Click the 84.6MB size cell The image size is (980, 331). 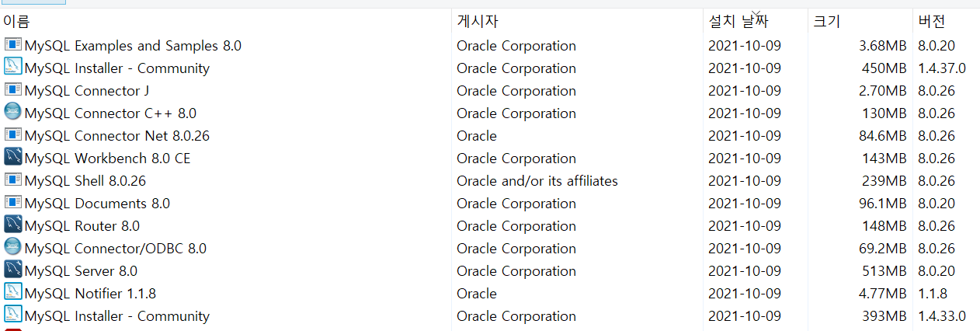pyautogui.click(x=883, y=136)
